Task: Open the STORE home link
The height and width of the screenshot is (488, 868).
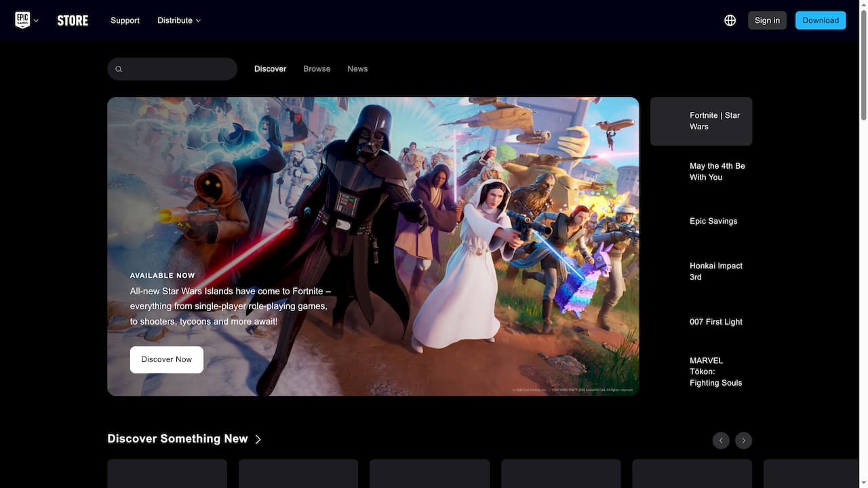Action: (x=73, y=20)
